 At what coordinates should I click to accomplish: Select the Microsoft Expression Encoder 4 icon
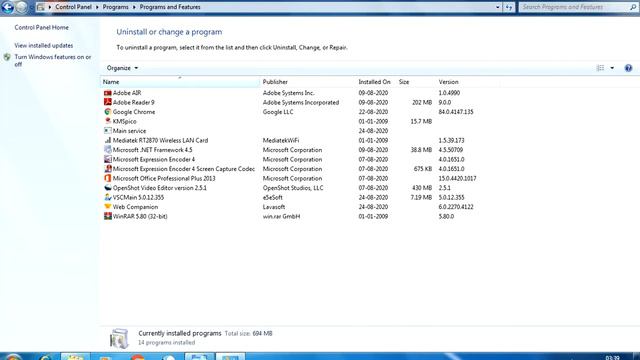(x=108, y=159)
